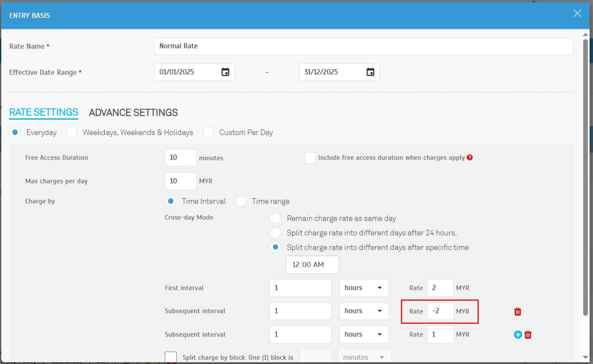Delete the second subsequent interval with -2 rate
This screenshot has width=593, height=364.
(x=518, y=312)
